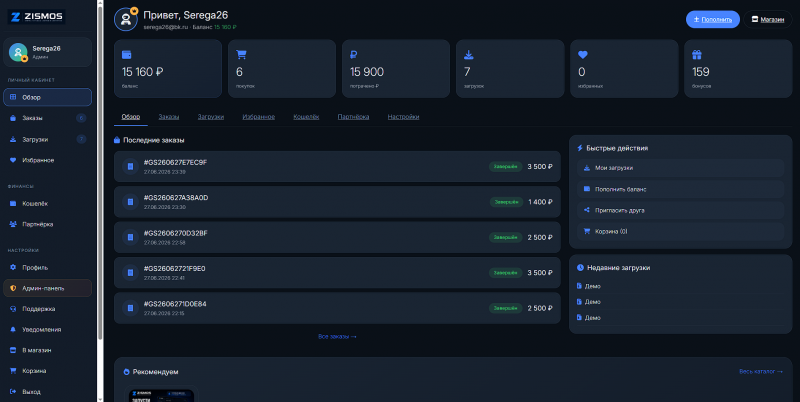Screen dimensions: 800x402
Task: Open Избранное heart in the sidebar
Action: click(47, 160)
